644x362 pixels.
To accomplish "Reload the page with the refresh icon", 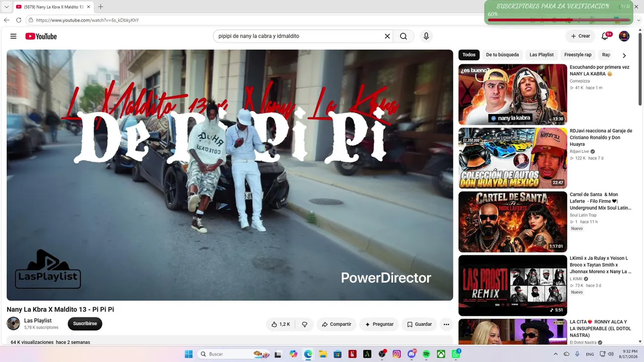I will tap(19, 20).
